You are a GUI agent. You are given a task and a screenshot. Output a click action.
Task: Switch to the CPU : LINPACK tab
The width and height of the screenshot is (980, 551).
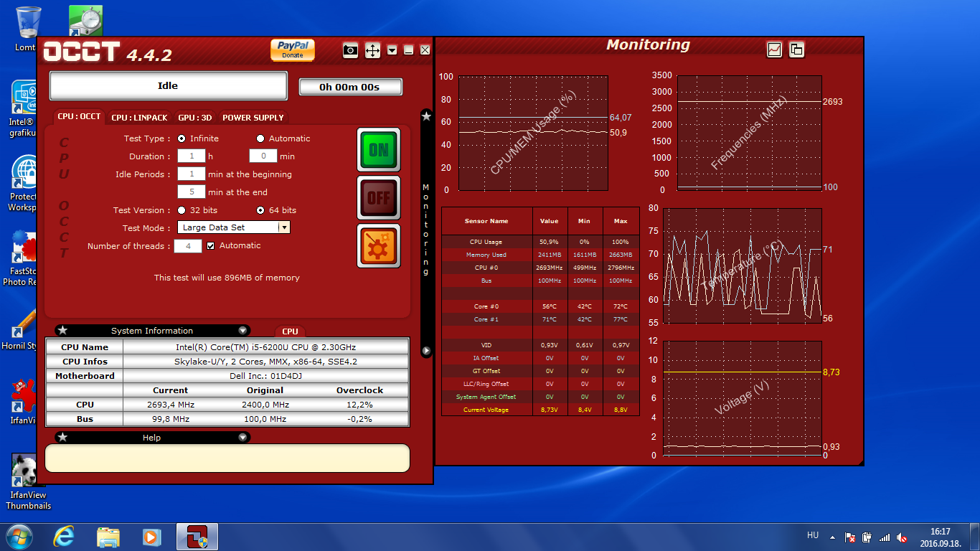coord(139,117)
